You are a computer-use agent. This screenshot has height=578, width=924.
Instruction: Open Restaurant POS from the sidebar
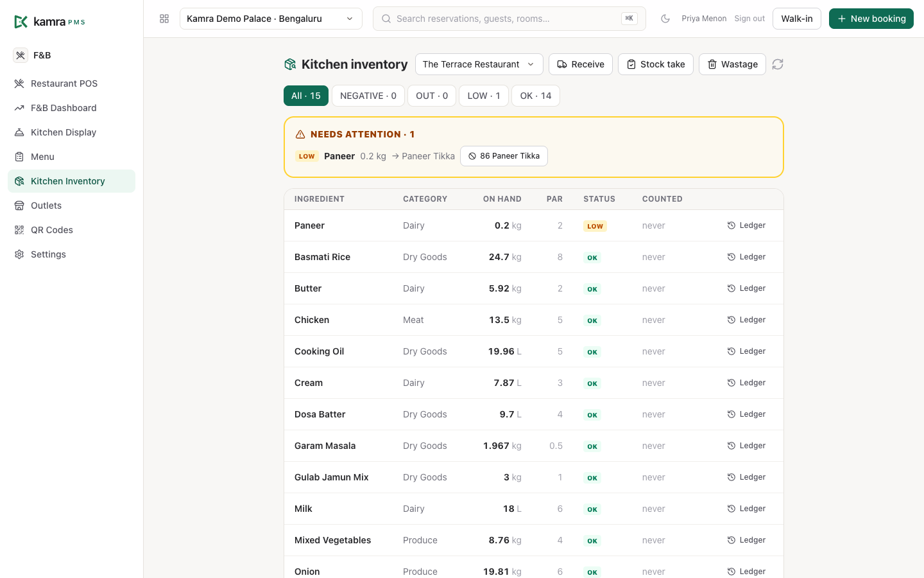coord(71,83)
